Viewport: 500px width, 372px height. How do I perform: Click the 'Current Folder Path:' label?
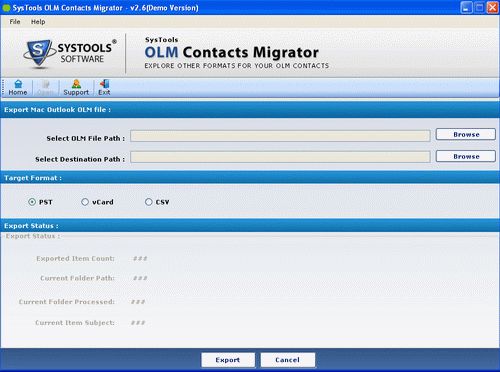[x=77, y=278]
